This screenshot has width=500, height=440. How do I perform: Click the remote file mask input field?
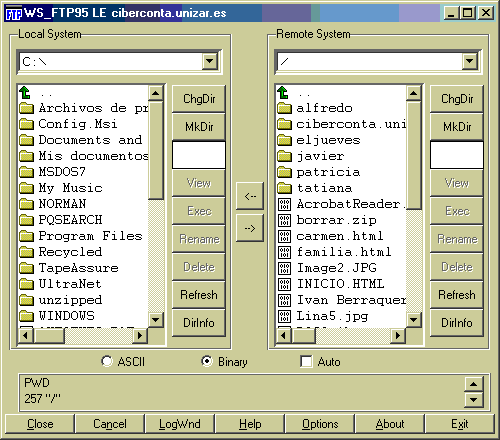(457, 155)
